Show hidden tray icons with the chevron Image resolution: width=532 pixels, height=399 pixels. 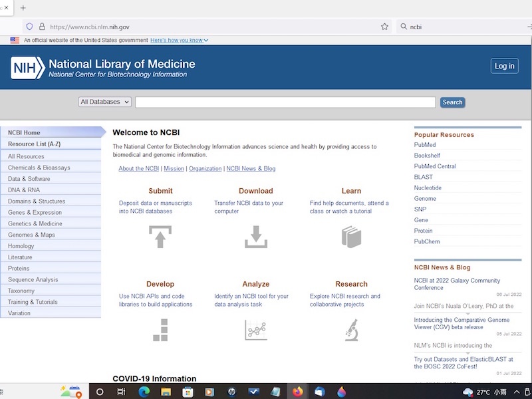[x=517, y=392]
